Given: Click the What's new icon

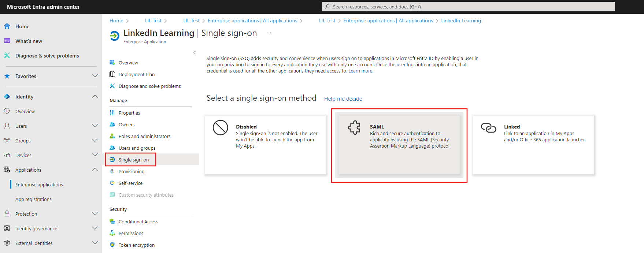Looking at the screenshot, I should tap(7, 41).
